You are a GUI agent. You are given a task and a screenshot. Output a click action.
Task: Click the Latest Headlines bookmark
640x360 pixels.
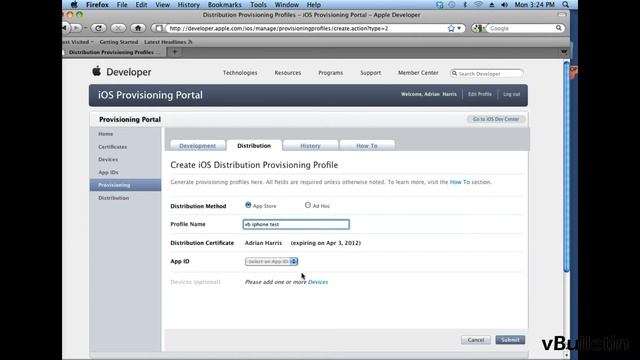click(x=168, y=42)
